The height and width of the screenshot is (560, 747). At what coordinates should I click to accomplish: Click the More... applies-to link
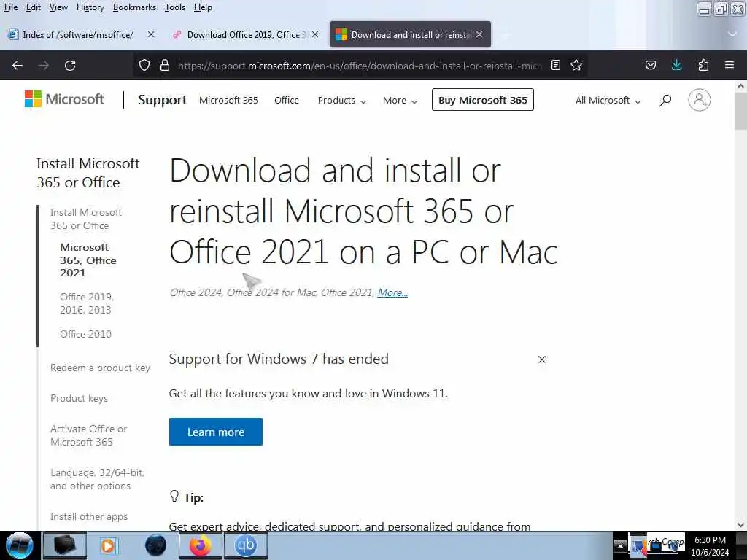point(392,292)
